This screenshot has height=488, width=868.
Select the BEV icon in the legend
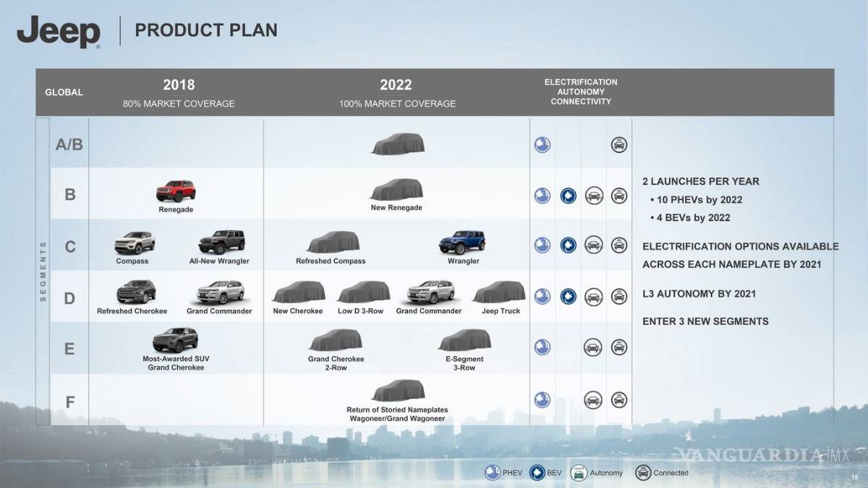(537, 472)
